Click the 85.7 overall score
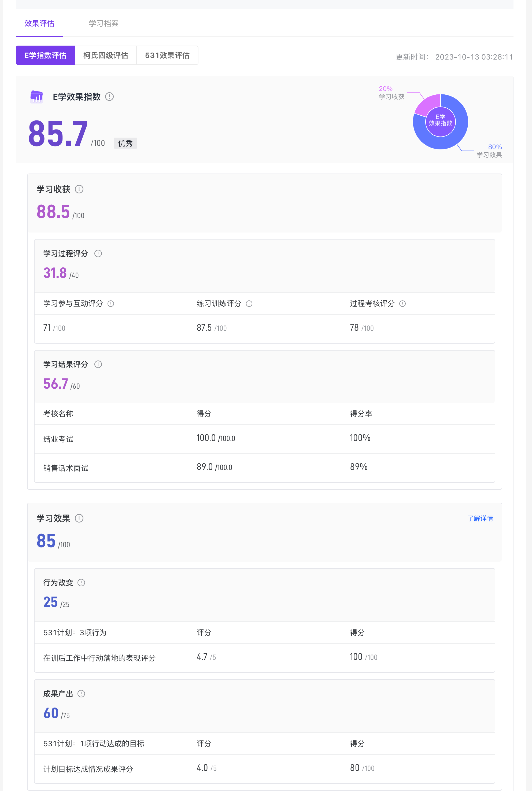Viewport: 532px width, 791px height. click(x=58, y=134)
